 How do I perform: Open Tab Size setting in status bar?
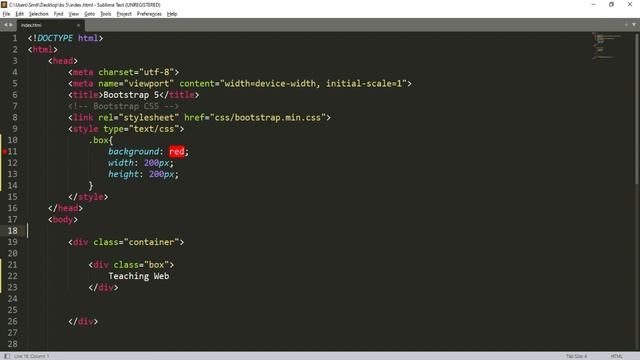576,356
